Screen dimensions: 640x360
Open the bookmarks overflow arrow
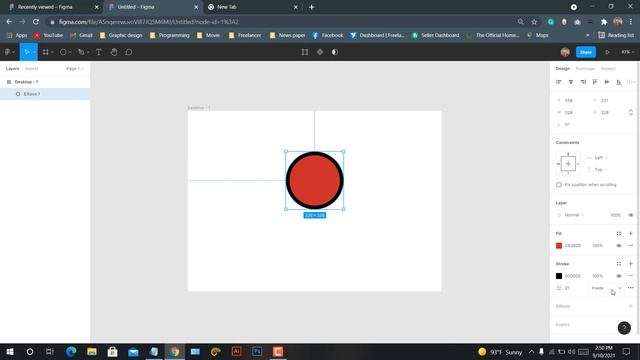click(588, 36)
